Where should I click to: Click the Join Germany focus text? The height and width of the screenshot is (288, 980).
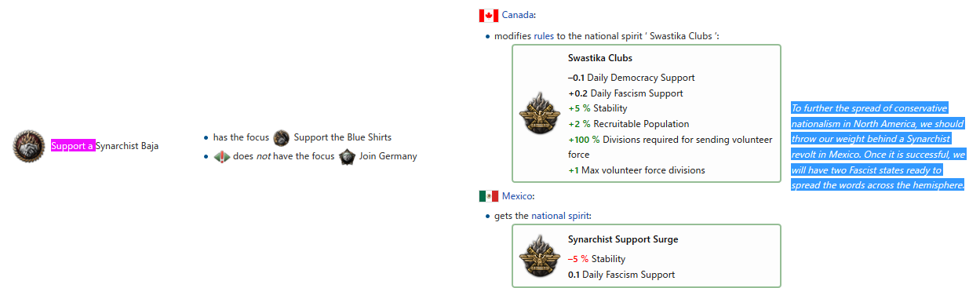click(388, 156)
